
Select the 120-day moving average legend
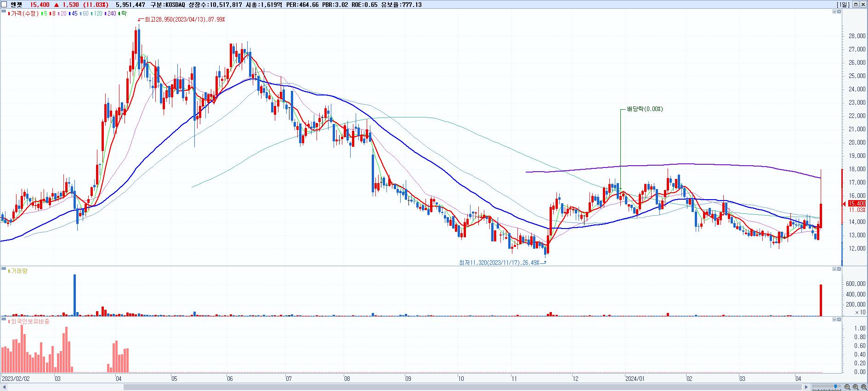pyautogui.click(x=96, y=14)
